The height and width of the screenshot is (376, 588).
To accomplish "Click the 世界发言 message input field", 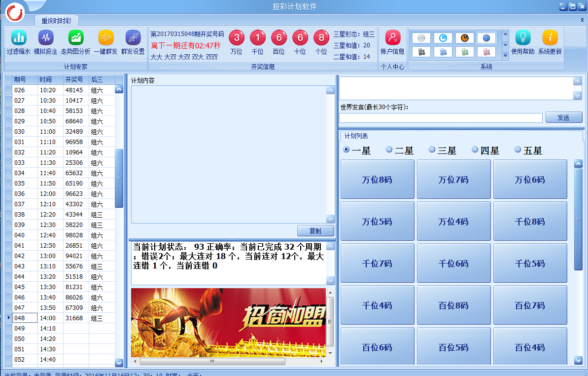I will point(441,118).
